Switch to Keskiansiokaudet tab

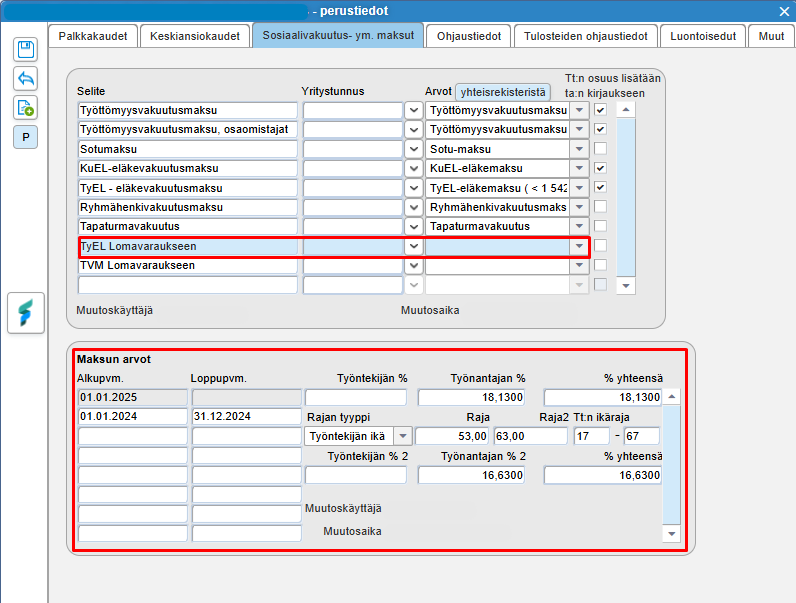pos(195,36)
